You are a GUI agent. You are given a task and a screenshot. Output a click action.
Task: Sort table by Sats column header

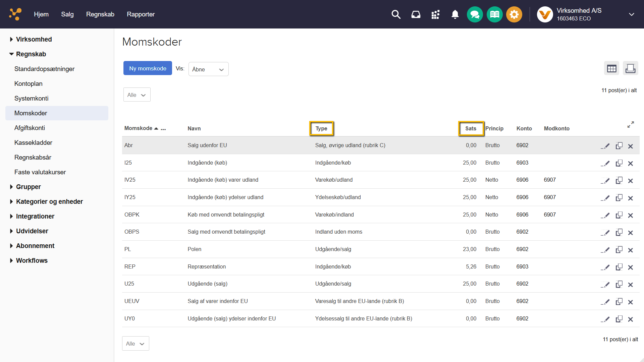(471, 128)
